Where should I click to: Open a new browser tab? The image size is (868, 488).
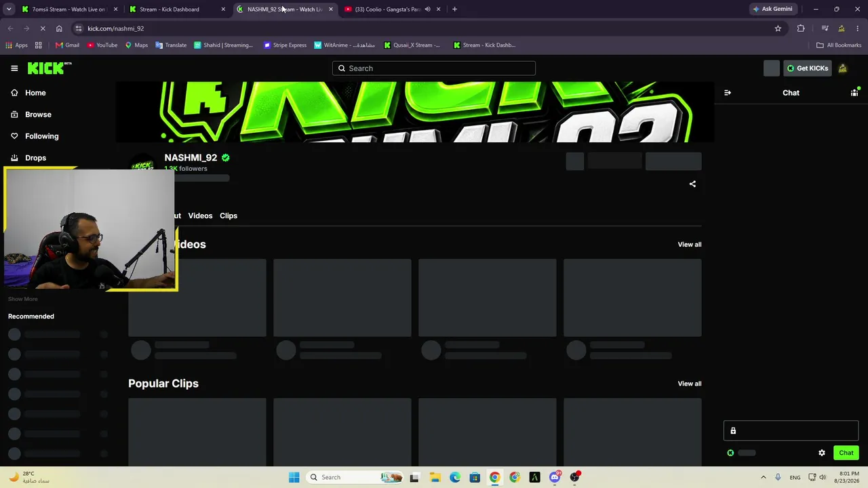coord(454,9)
